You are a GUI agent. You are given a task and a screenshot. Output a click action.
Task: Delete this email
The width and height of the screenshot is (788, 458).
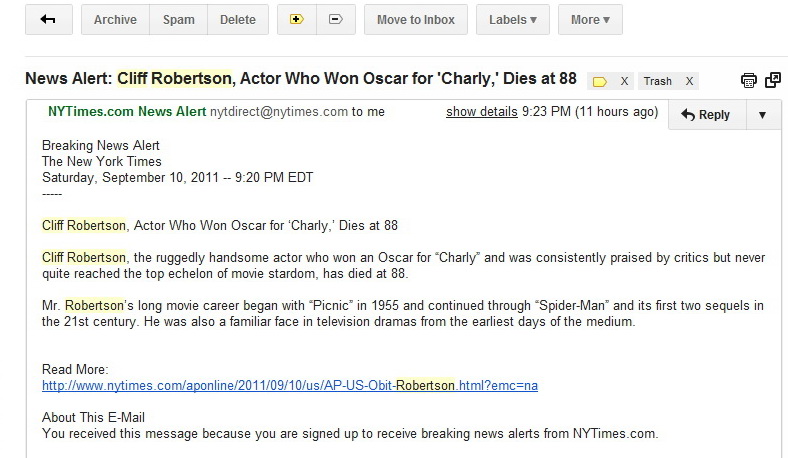[x=237, y=19]
